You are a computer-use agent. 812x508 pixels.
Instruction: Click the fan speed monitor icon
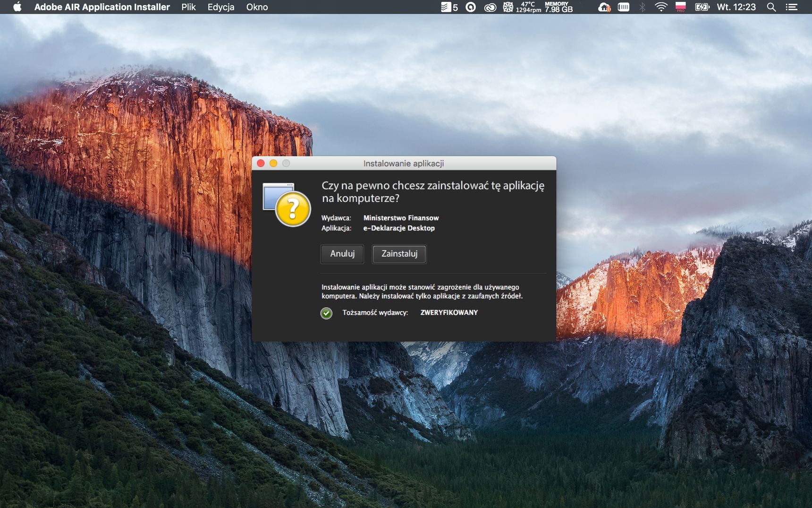508,7
